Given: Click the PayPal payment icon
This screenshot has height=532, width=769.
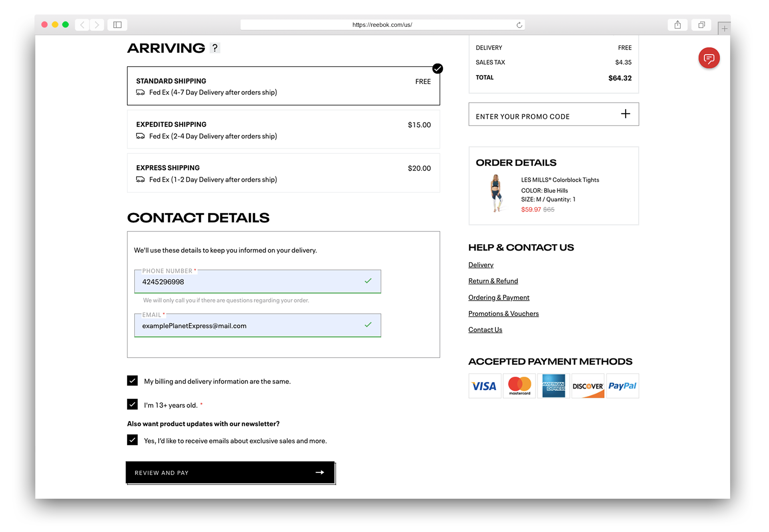Looking at the screenshot, I should [622, 386].
